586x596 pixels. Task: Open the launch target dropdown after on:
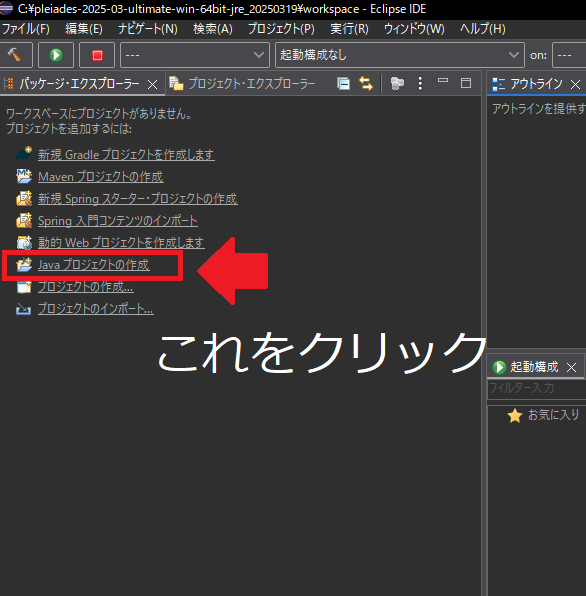(569, 55)
